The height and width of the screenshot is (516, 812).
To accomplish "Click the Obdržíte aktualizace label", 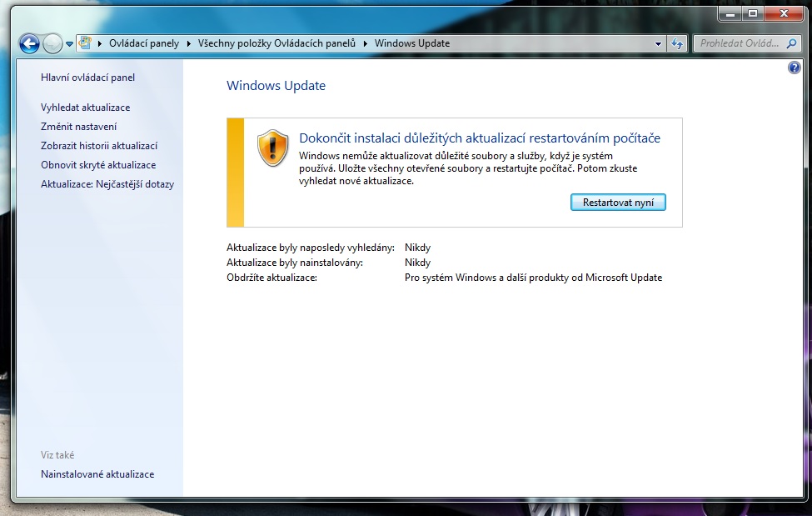I will (x=271, y=278).
